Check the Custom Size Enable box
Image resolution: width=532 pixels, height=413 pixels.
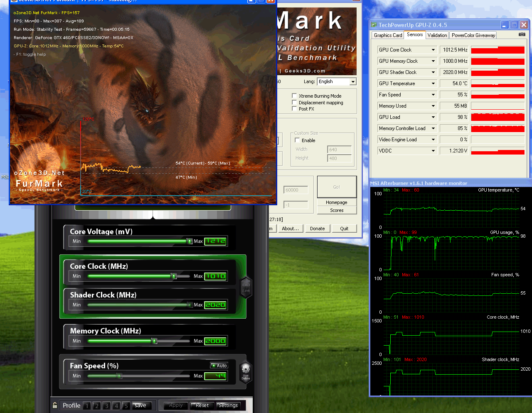[297, 140]
